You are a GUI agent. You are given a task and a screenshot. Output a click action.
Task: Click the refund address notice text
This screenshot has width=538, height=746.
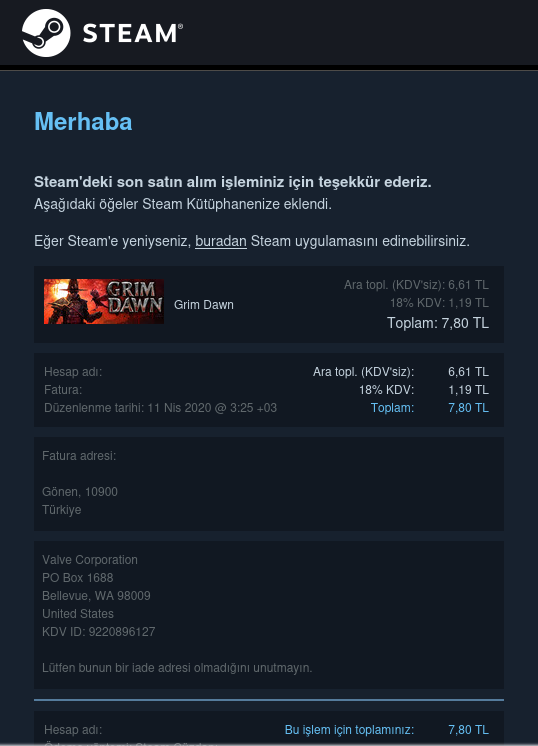coord(177,667)
